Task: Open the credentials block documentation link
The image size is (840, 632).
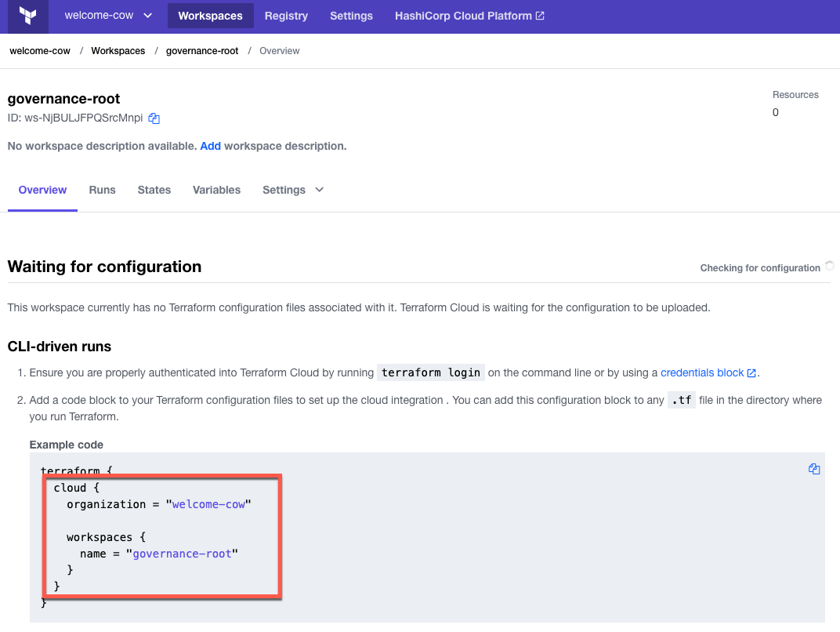Action: [x=703, y=372]
